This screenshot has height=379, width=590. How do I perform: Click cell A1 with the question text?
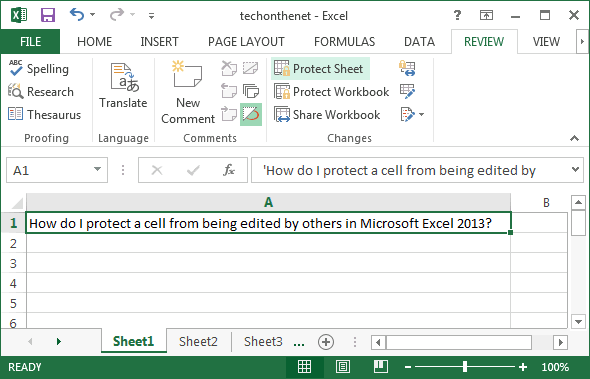point(268,223)
